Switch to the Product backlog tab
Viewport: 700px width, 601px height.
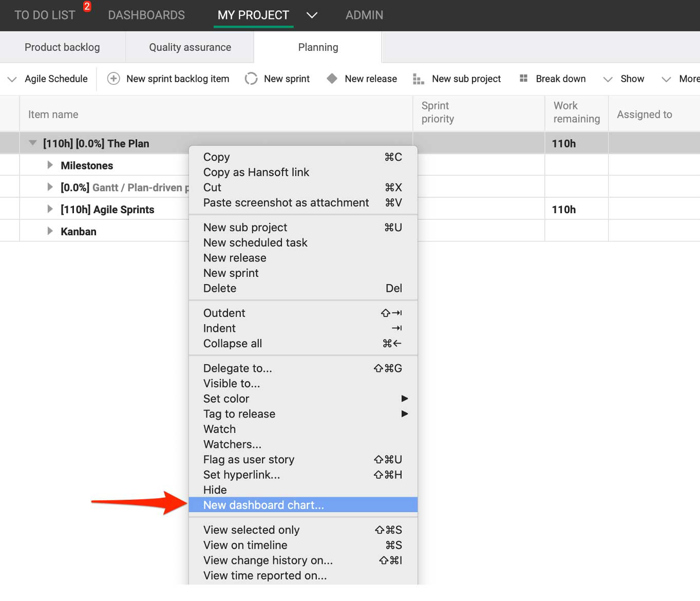coord(62,47)
